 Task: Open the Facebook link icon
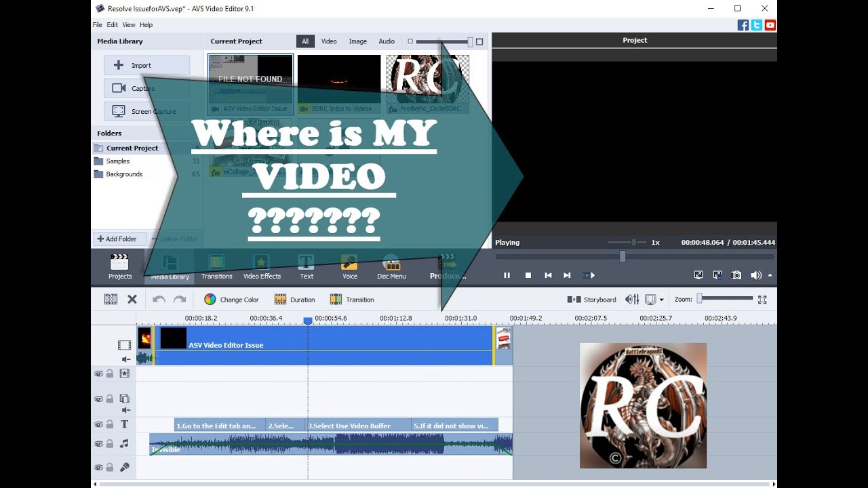coord(743,25)
